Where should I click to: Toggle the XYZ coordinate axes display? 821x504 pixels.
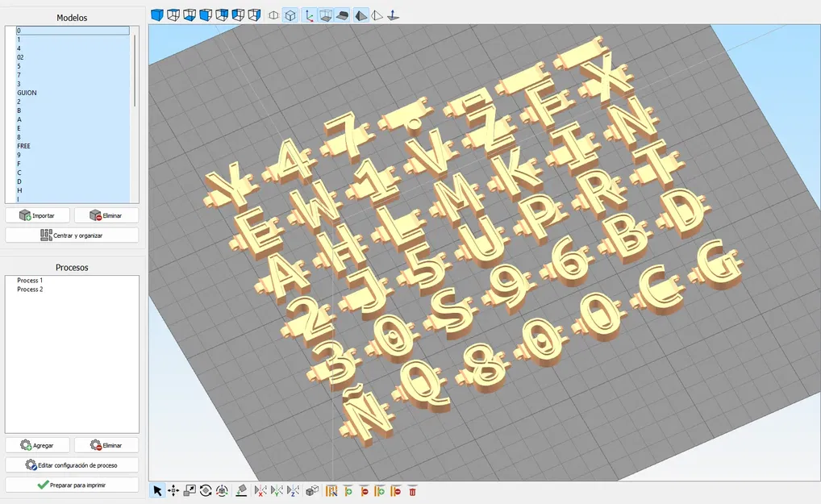tap(309, 15)
